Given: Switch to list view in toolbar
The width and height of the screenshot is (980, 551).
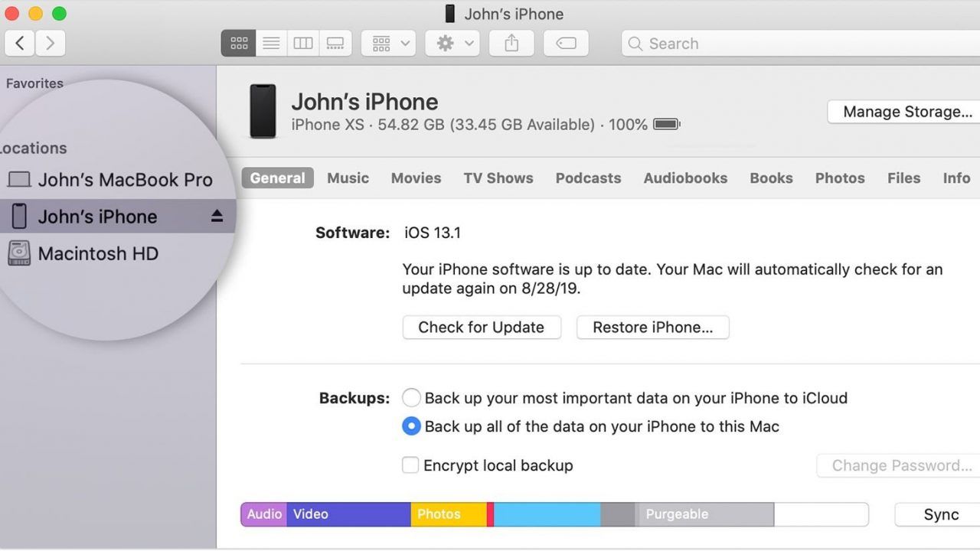Looking at the screenshot, I should coord(271,44).
